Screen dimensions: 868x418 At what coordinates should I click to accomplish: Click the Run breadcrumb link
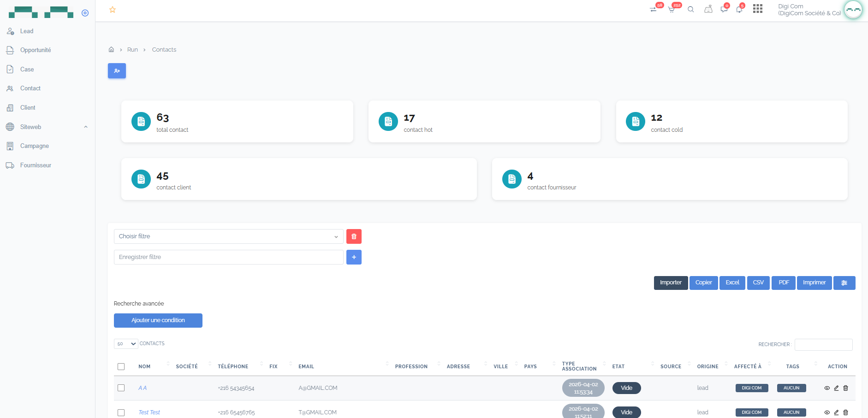pos(132,50)
